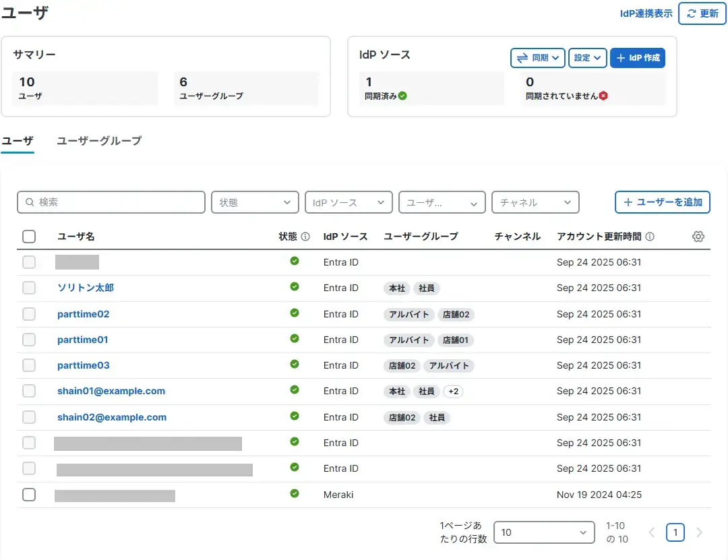
Task: Go to next page using right chevron
Action: pyautogui.click(x=699, y=532)
